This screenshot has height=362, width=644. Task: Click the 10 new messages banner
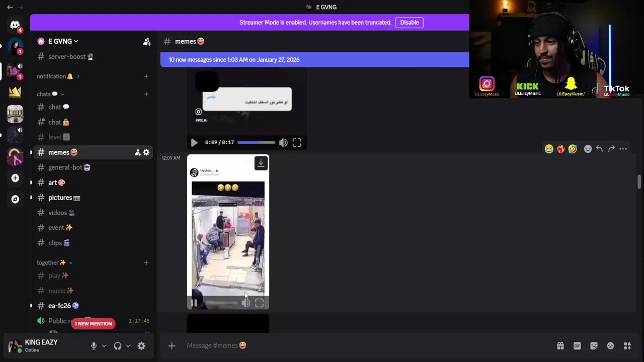314,60
